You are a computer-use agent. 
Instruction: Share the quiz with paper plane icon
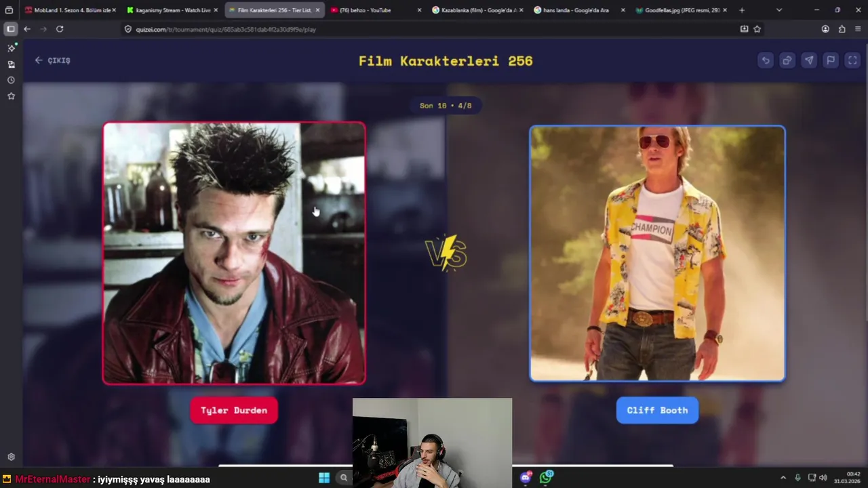(x=809, y=60)
